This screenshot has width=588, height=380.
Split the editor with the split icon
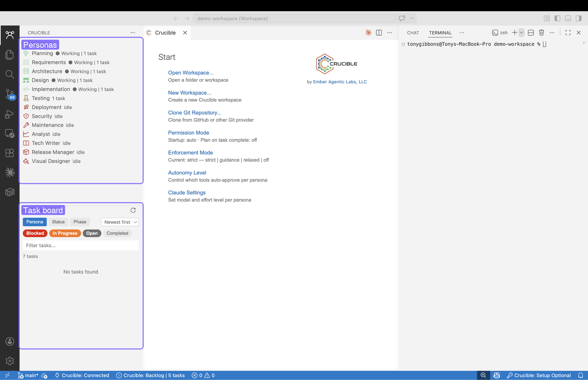coord(379,32)
